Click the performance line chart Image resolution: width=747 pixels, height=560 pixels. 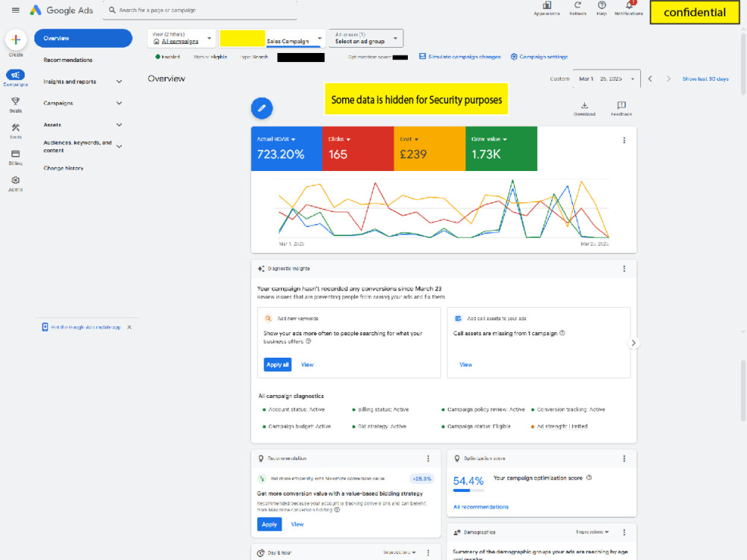click(x=444, y=210)
